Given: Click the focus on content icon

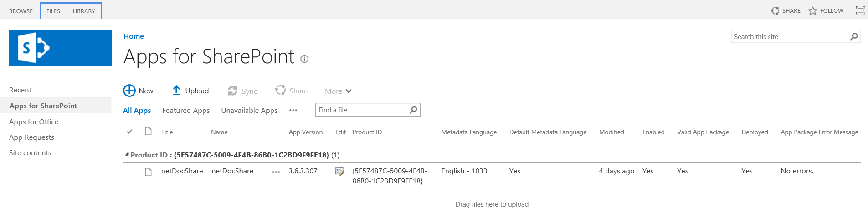Looking at the screenshot, I should coord(860,10).
